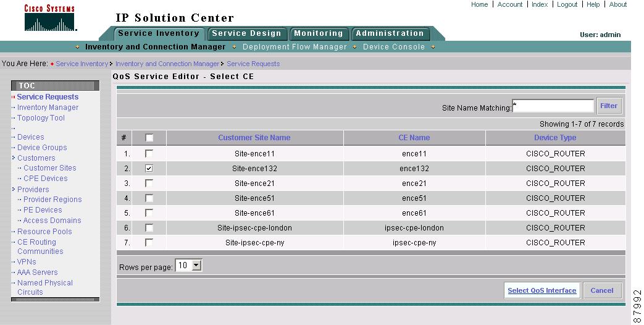Click the Showing 1-7 of 7 records text
This screenshot has height=325, width=644.
pyautogui.click(x=581, y=124)
